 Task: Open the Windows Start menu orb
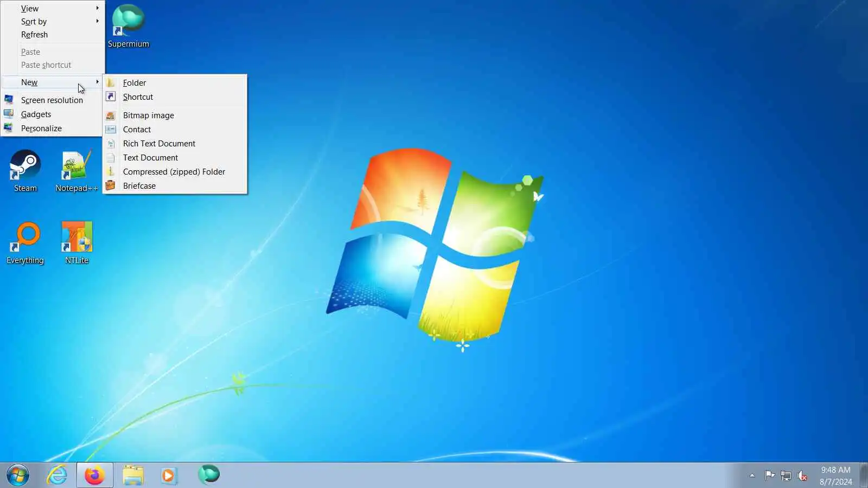(x=18, y=476)
